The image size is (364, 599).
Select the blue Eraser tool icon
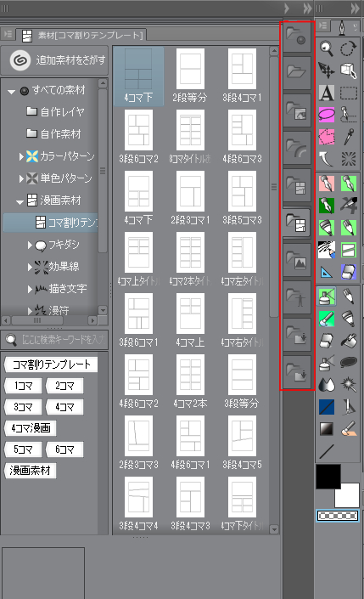click(349, 272)
